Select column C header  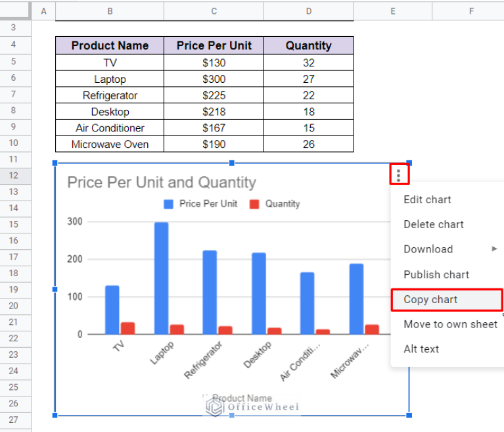(x=214, y=11)
